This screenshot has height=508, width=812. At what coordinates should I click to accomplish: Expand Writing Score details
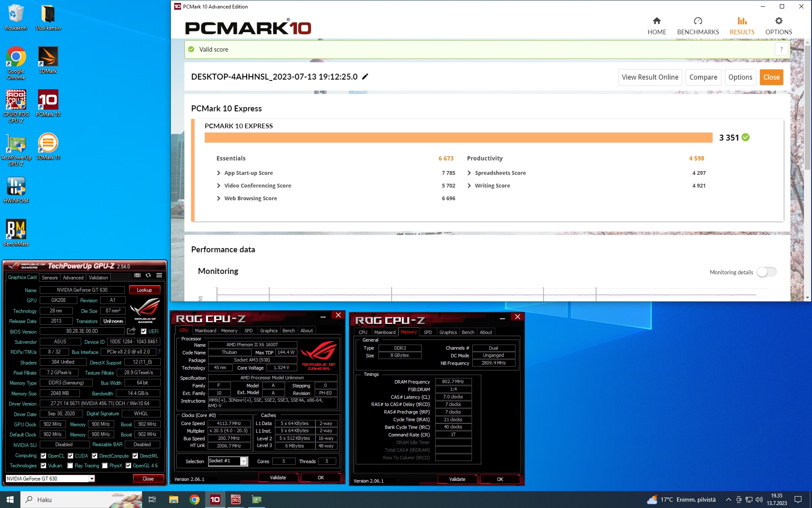469,185
